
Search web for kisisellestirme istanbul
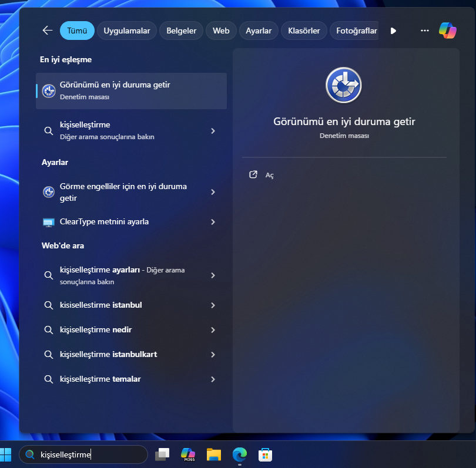132,305
